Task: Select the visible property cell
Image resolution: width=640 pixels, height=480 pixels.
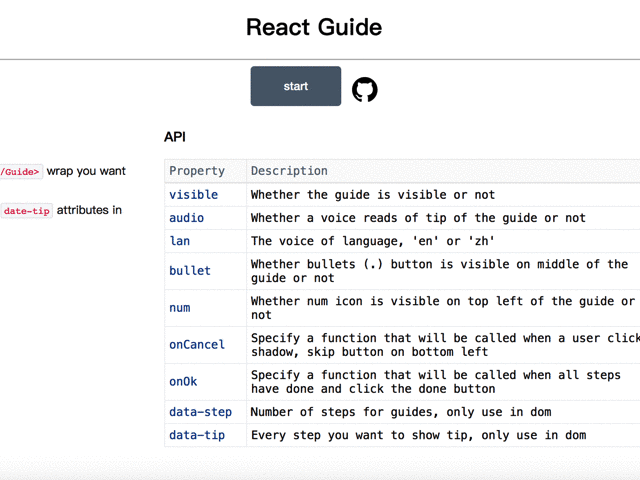Action: (194, 195)
